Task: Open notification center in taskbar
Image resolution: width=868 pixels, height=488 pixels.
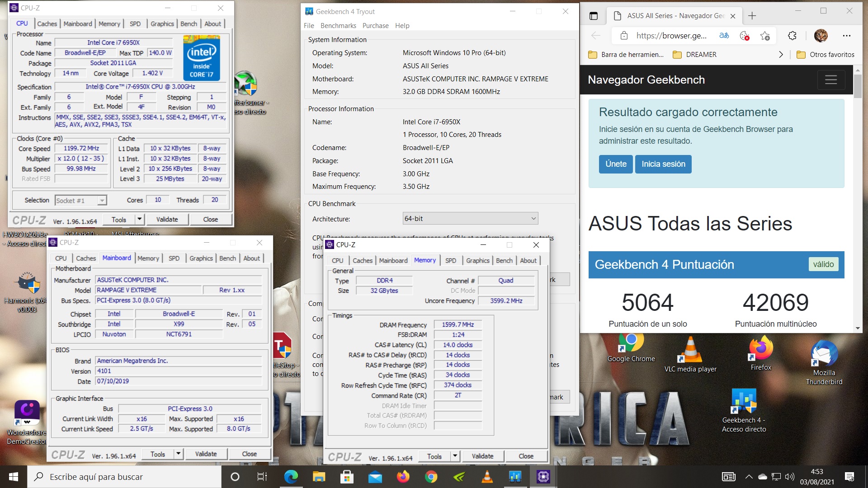Action: (x=849, y=477)
